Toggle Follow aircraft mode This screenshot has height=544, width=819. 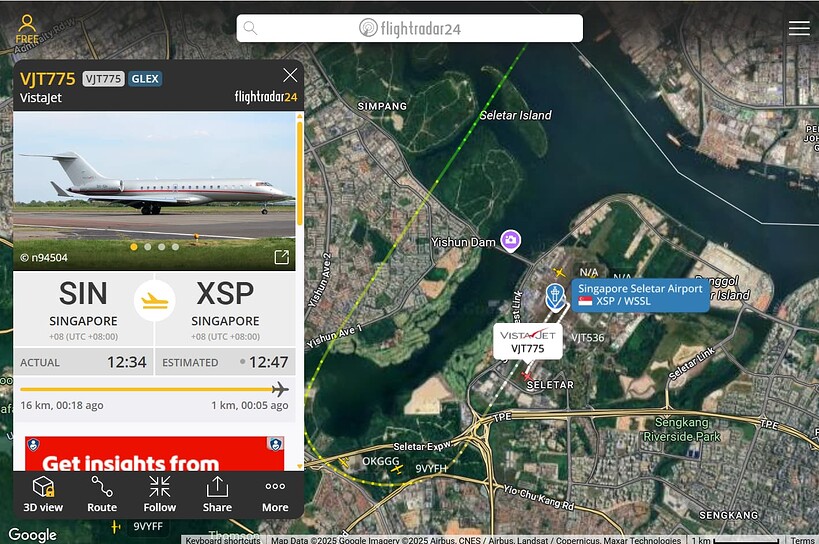point(159,494)
